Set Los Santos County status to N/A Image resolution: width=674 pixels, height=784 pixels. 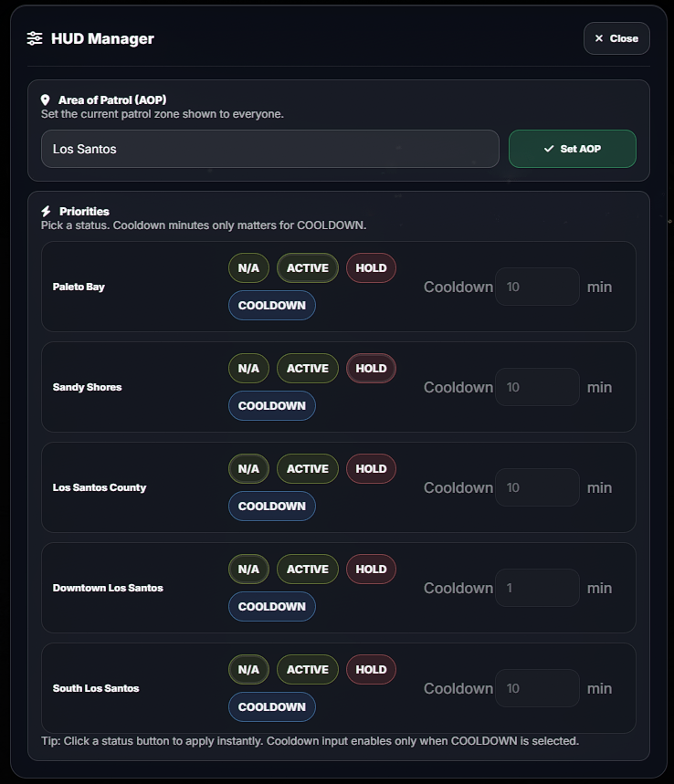pyautogui.click(x=248, y=469)
